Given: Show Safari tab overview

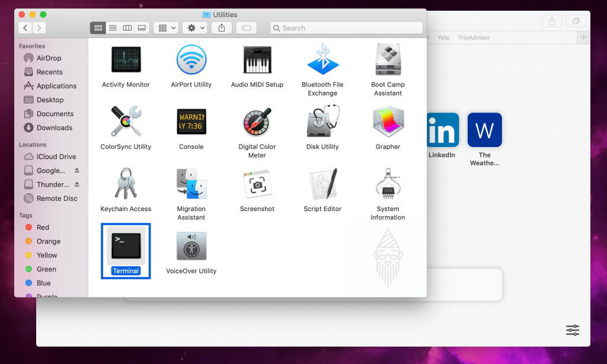Looking at the screenshot, I should pyautogui.click(x=576, y=21).
